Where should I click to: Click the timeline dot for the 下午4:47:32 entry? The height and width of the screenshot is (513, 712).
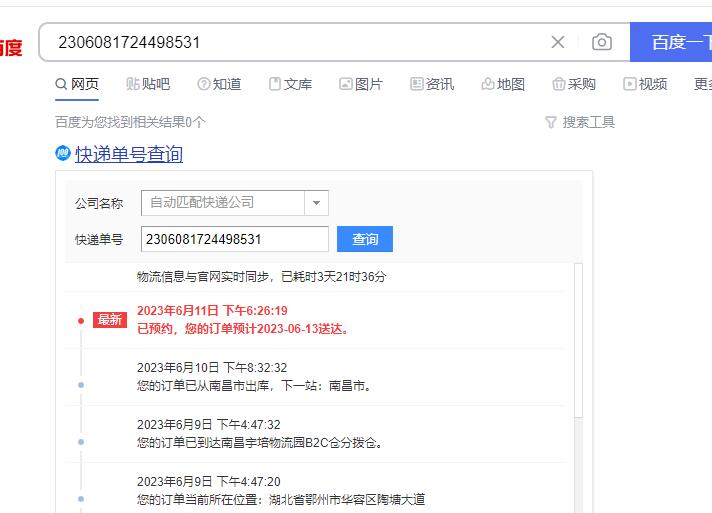(x=81, y=442)
